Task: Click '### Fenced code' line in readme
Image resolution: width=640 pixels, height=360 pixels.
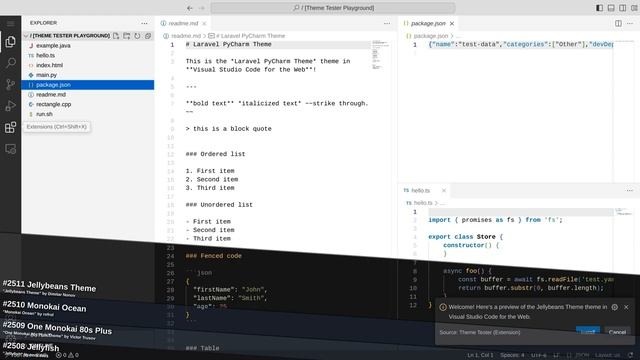Action: [x=213, y=256]
